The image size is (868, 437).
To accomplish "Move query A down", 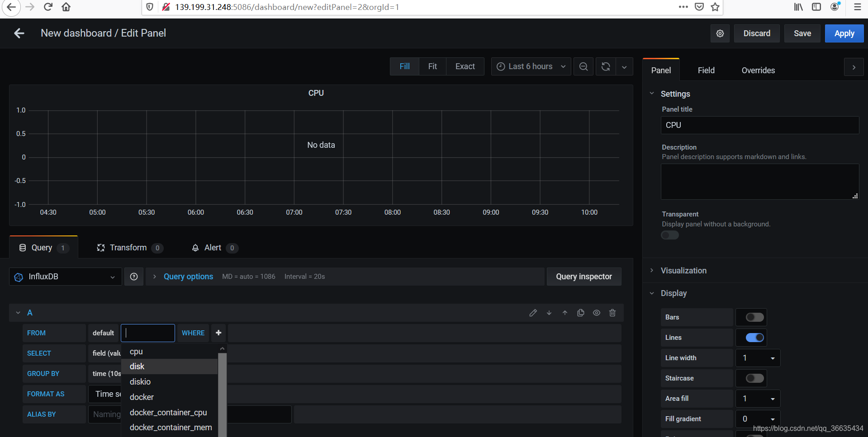I will (549, 313).
